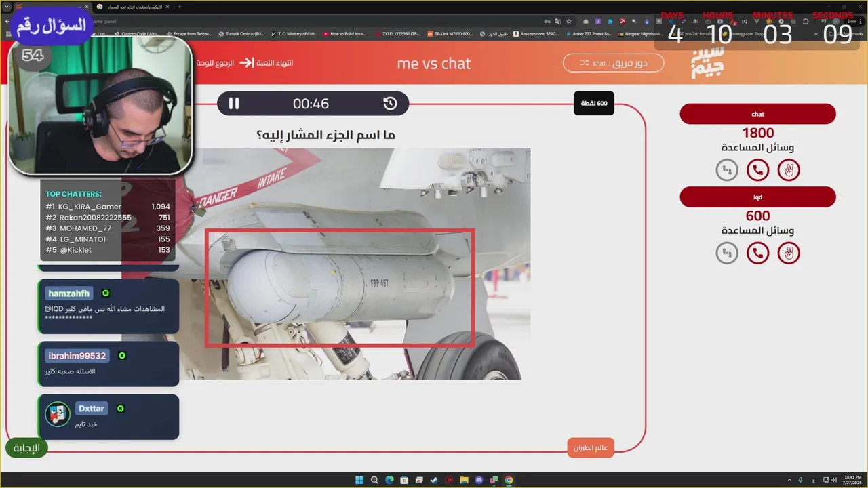
Task: Expand the hidden system tray icons
Action: pyautogui.click(x=789, y=480)
